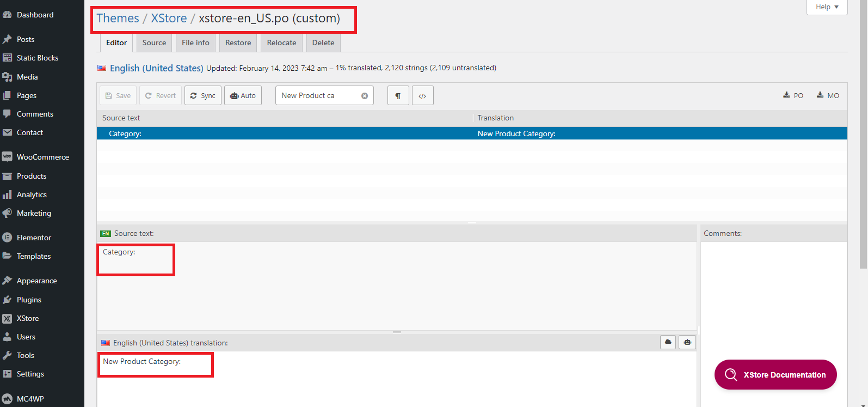This screenshot has width=868, height=407.
Task: Open the Templates folder icon
Action: [7, 256]
